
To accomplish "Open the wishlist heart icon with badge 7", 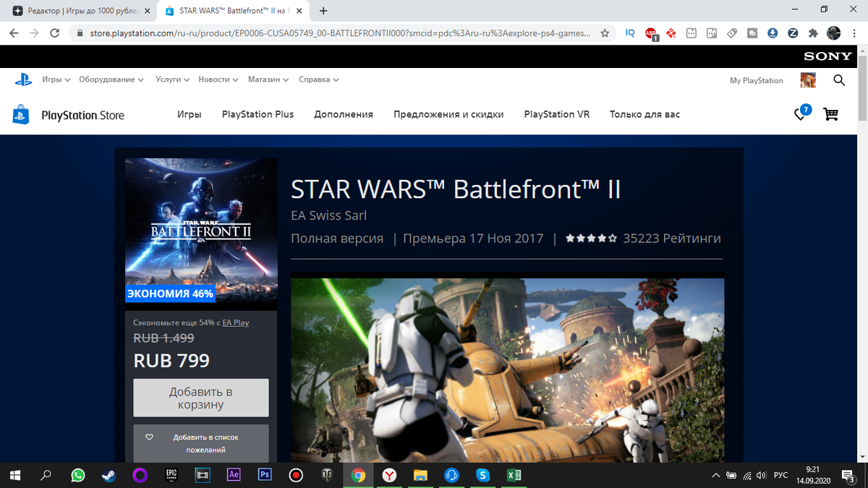I will tap(802, 113).
